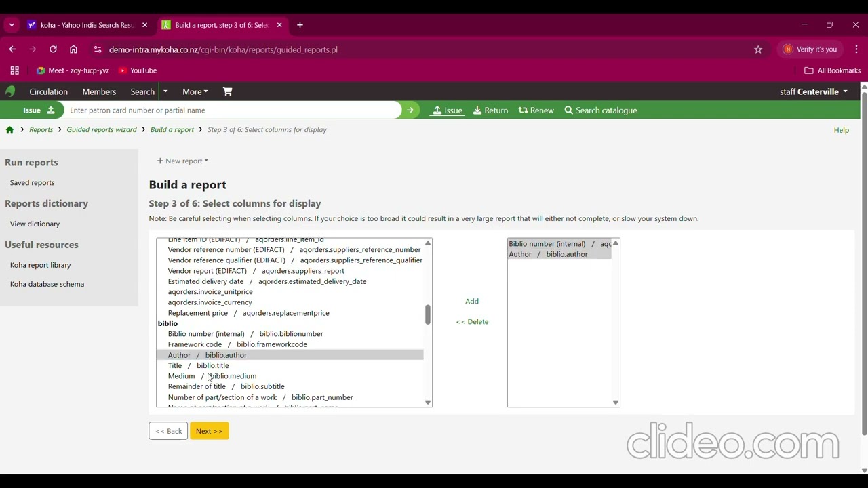Open the tab search dropdown arrow
868x488 pixels.
pos(12,25)
